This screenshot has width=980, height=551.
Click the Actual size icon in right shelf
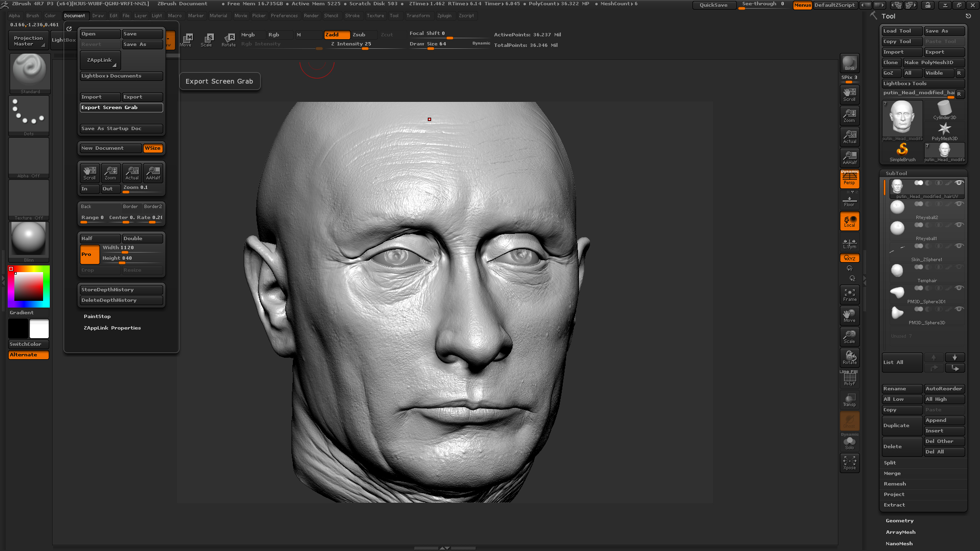coord(849,136)
